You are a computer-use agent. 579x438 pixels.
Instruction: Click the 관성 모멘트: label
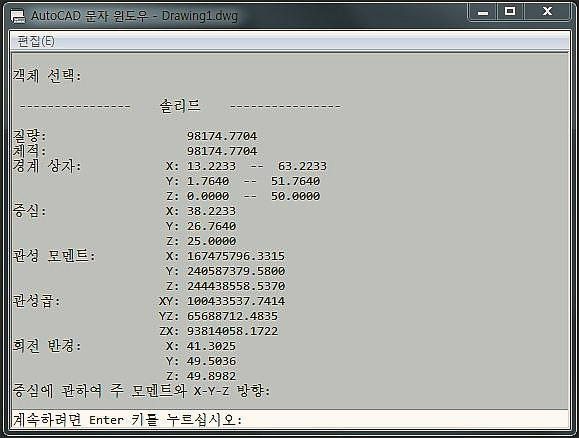[x=54, y=256]
